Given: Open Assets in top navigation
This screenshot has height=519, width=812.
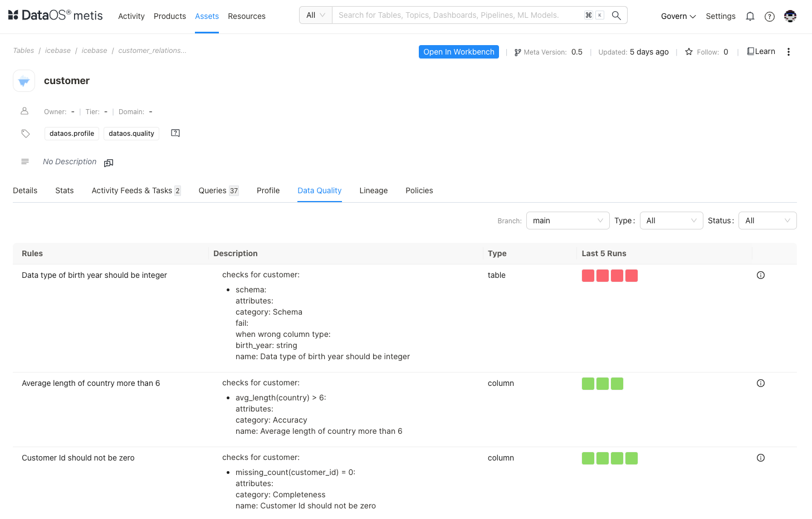Looking at the screenshot, I should (x=207, y=16).
